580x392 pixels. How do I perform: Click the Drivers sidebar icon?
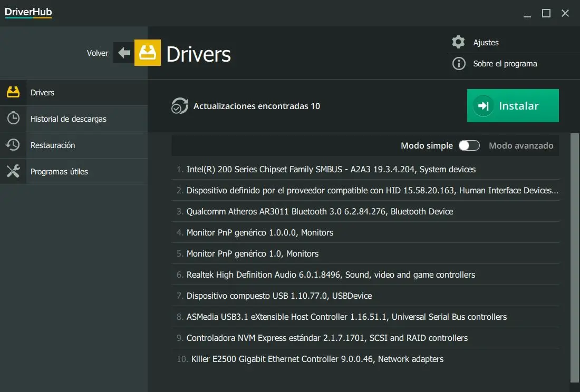click(13, 92)
